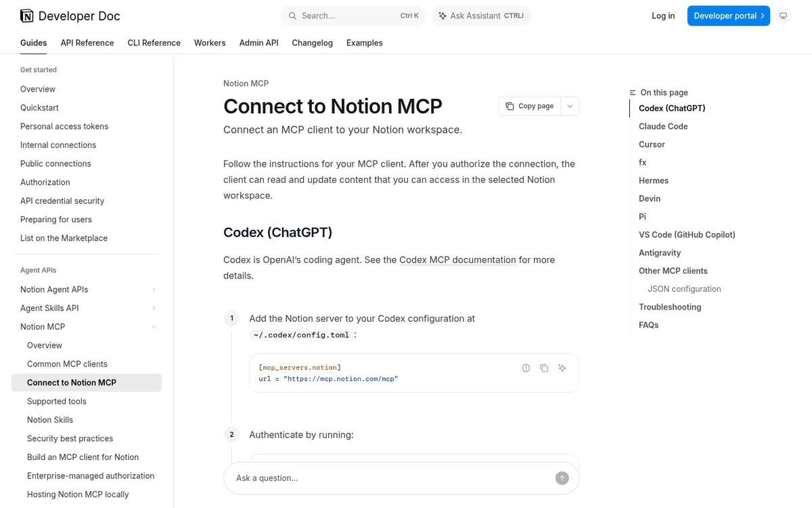Screen dimensions: 812x508
Task: Go to the Authorization page
Action: coord(45,182)
